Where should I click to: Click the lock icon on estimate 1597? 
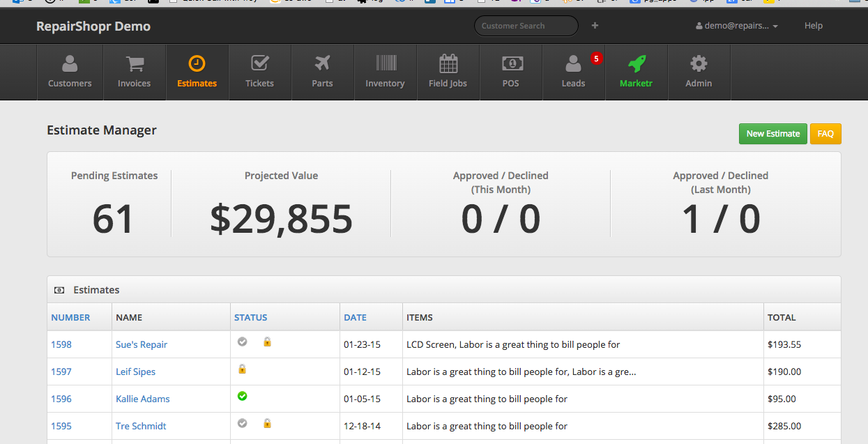click(243, 369)
